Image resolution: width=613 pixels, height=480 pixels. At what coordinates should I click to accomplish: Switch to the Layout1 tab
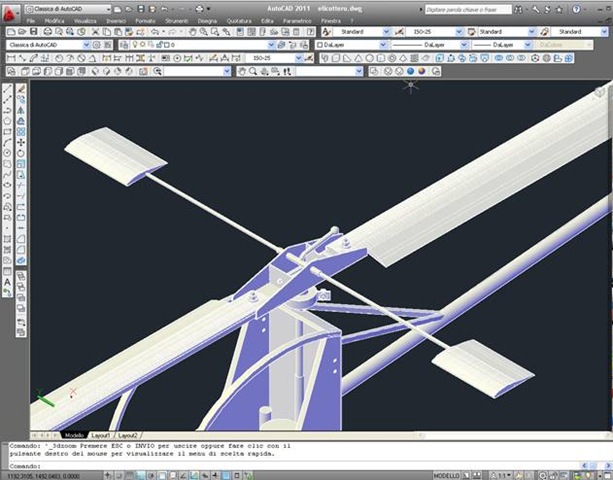point(100,436)
